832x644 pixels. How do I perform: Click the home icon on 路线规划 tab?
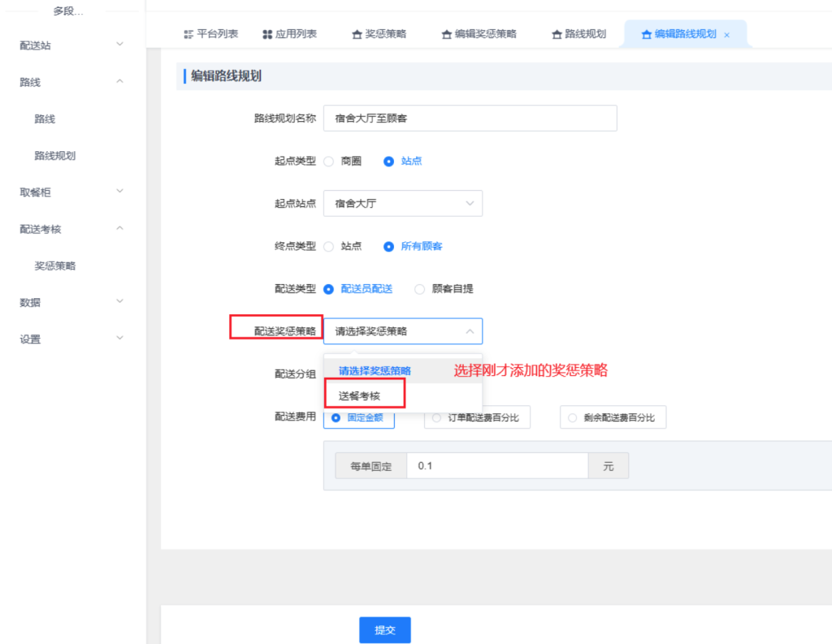point(557,34)
